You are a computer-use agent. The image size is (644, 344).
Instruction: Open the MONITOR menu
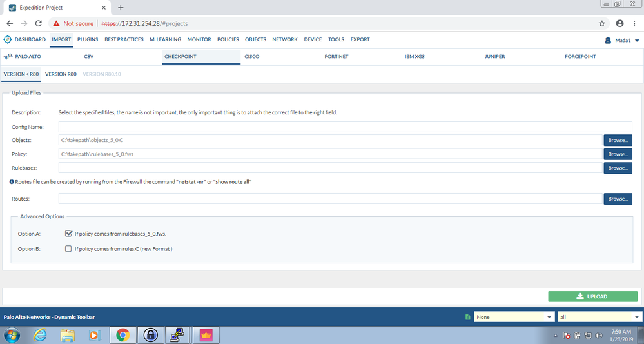click(x=199, y=39)
